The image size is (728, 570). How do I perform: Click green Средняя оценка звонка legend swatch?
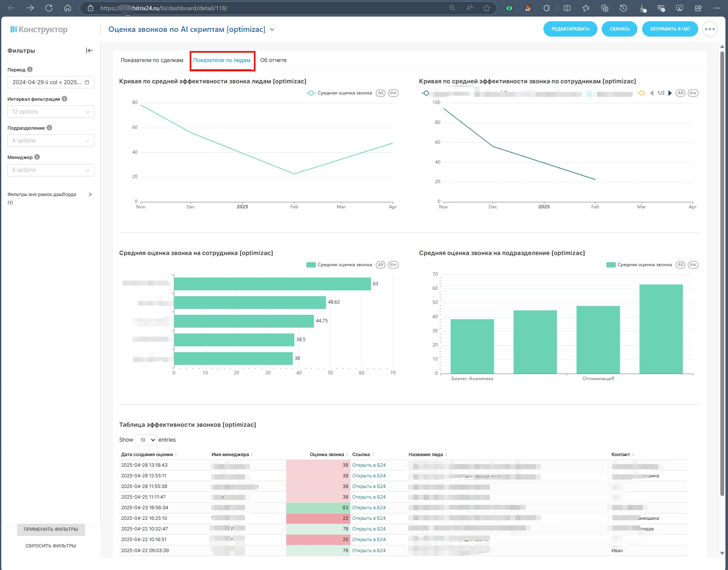[x=311, y=265]
